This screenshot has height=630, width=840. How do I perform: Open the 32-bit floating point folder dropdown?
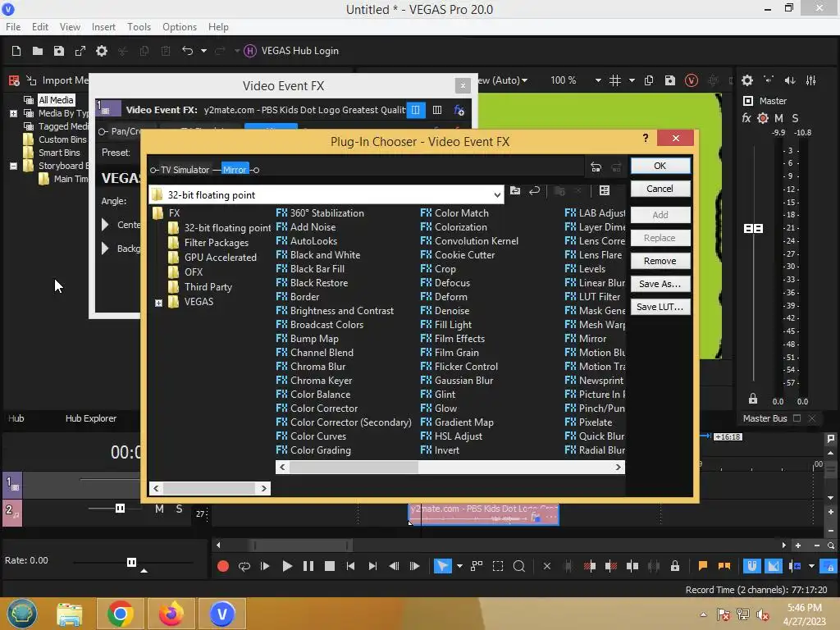[x=497, y=195]
